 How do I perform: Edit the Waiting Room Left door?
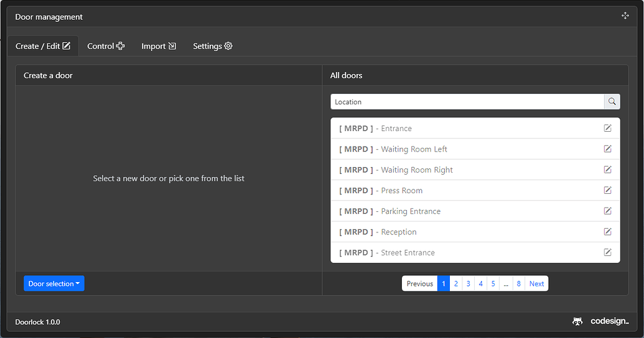607,149
